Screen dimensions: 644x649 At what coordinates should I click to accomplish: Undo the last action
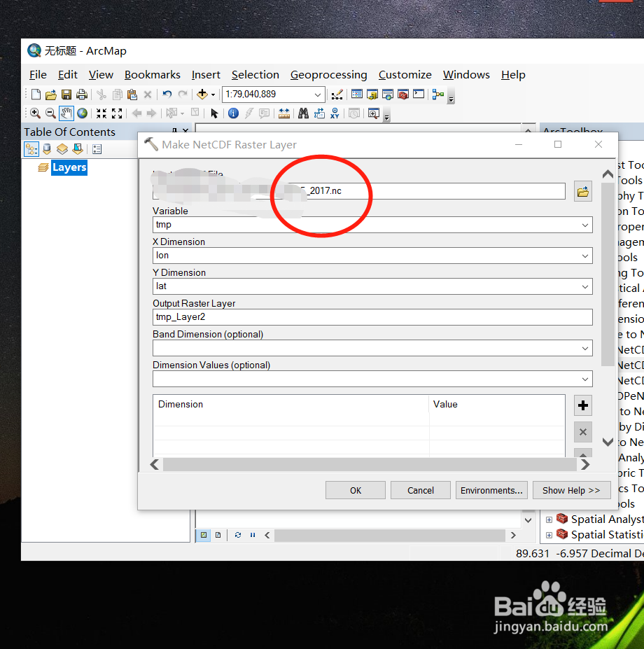coord(167,95)
